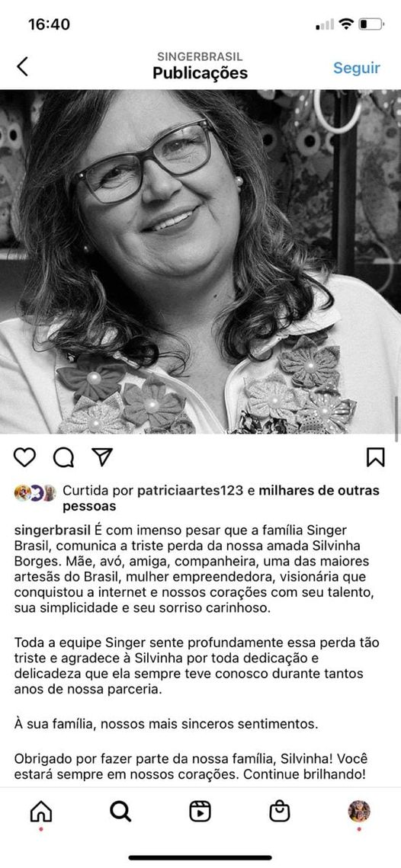Viewport: 401px width, 868px height.
Task: Open the Search magnifier tab
Action: 120,811
